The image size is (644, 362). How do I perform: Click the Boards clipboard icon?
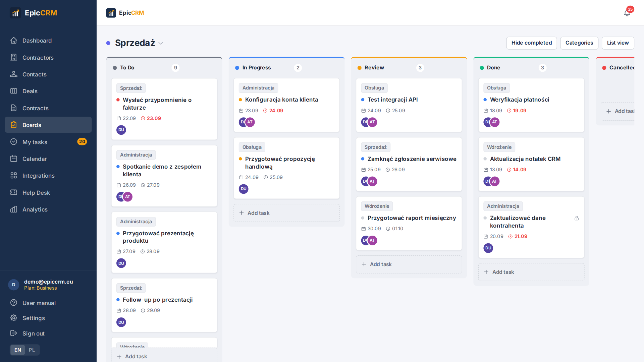[14, 125]
